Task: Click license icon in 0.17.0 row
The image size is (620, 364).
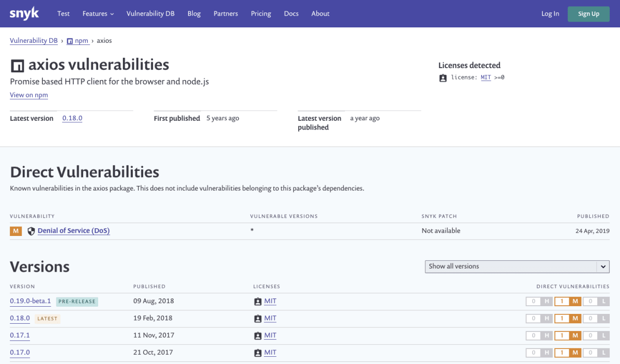Action: pos(258,353)
